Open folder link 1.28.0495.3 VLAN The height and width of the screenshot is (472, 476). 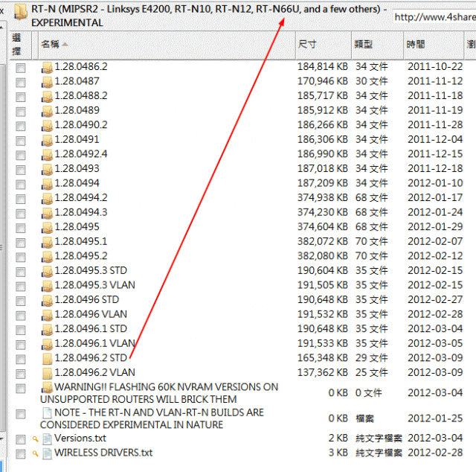pyautogui.click(x=94, y=285)
